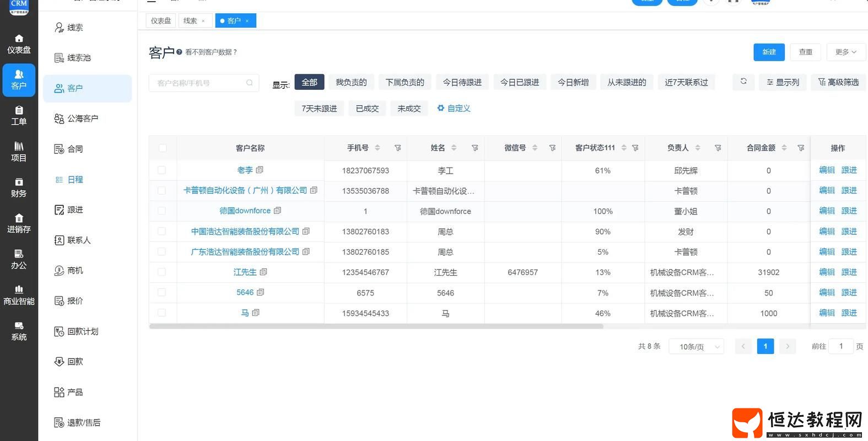Tick the checkbox for 广东浩达智能装备 row

pyautogui.click(x=161, y=251)
